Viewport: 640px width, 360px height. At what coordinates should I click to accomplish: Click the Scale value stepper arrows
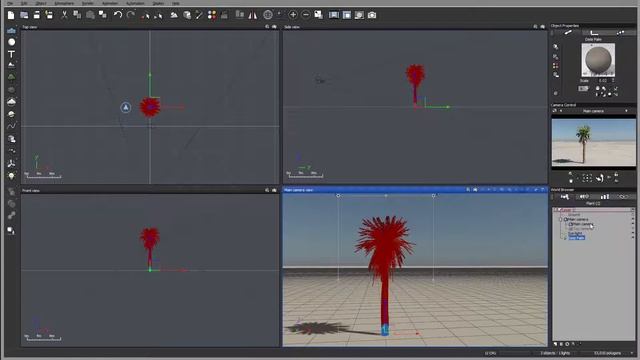(613, 81)
